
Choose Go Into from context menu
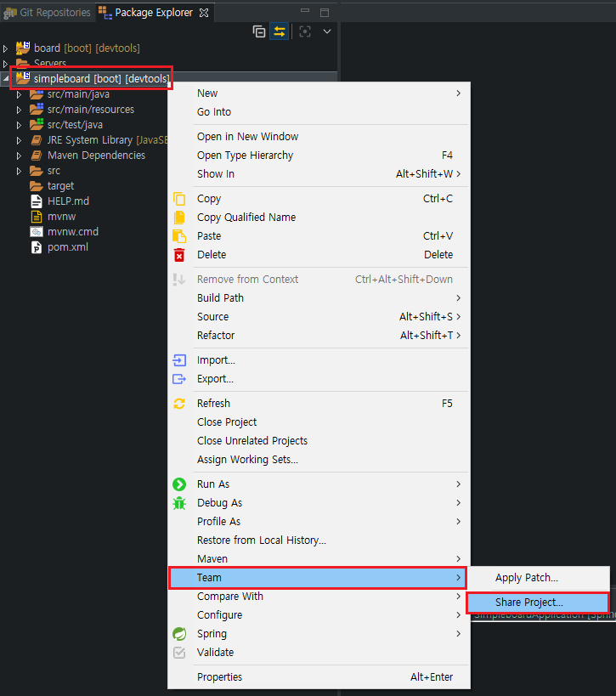point(319,112)
